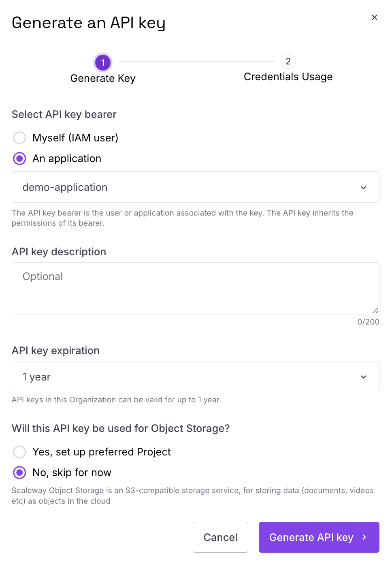Click the step 1 circle icon
This screenshot has width=392, height=562.
[x=103, y=62]
